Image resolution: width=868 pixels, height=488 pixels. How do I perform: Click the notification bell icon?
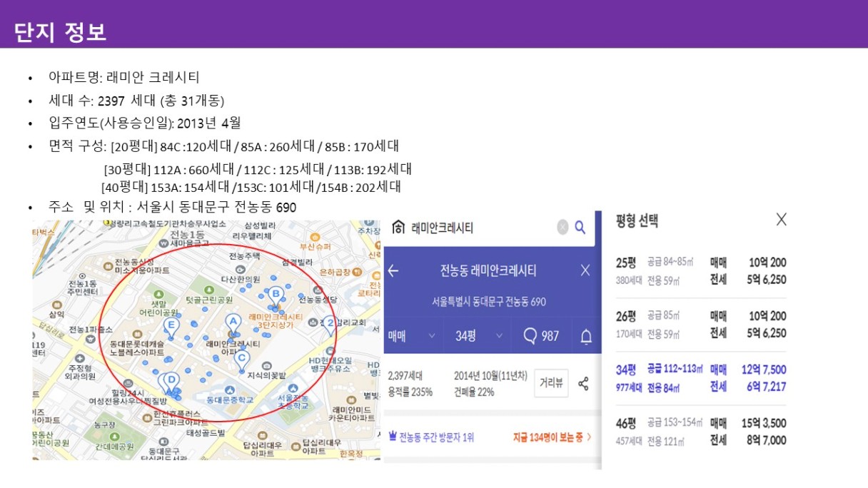click(x=586, y=336)
